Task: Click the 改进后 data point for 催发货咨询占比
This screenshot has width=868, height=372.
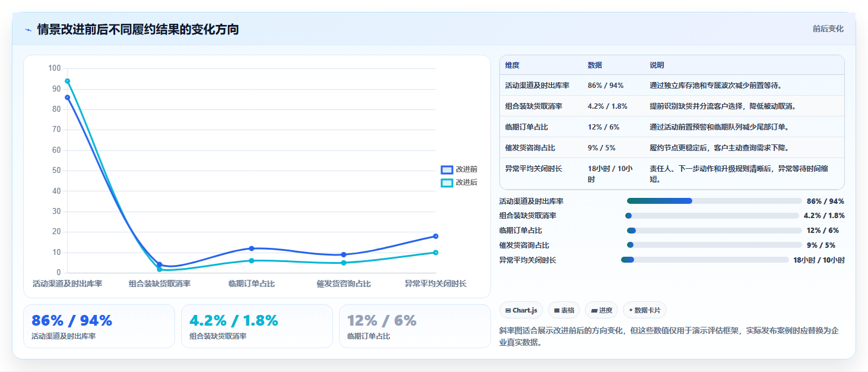Action: pos(344,263)
